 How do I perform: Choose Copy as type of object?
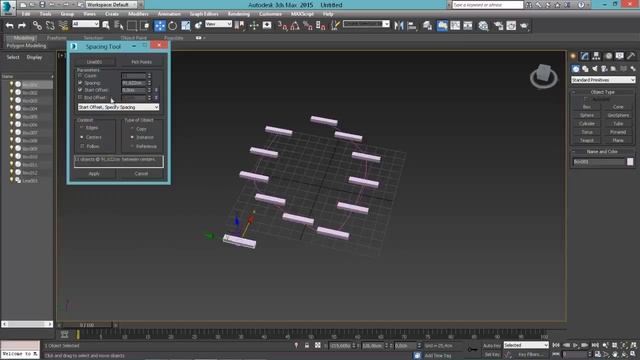132,129
